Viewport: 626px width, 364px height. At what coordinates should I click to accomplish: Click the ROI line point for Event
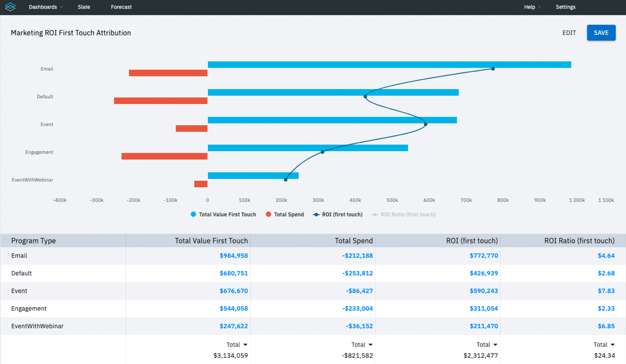pyautogui.click(x=425, y=124)
